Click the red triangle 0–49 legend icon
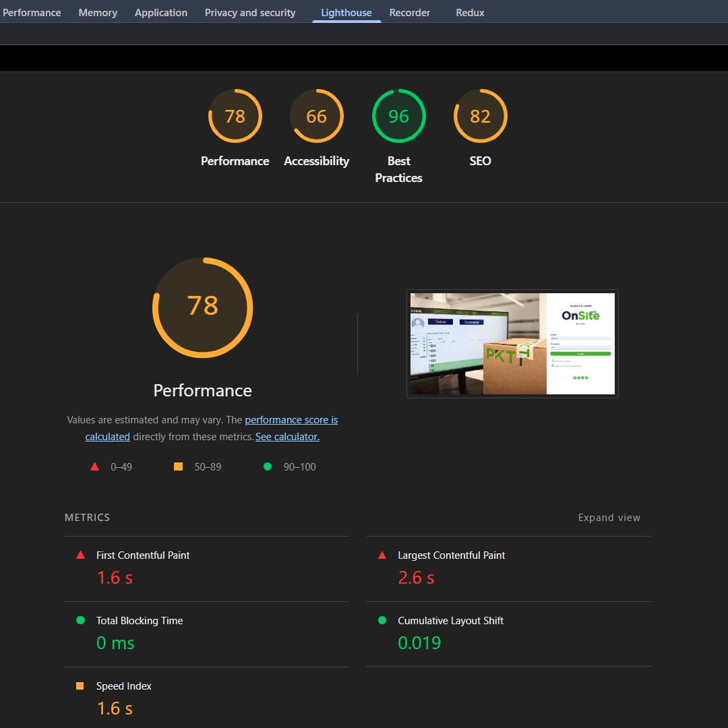 [95, 466]
